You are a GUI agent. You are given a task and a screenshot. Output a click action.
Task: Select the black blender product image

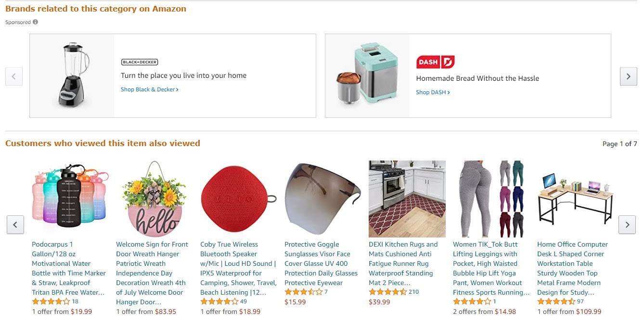coord(72,75)
